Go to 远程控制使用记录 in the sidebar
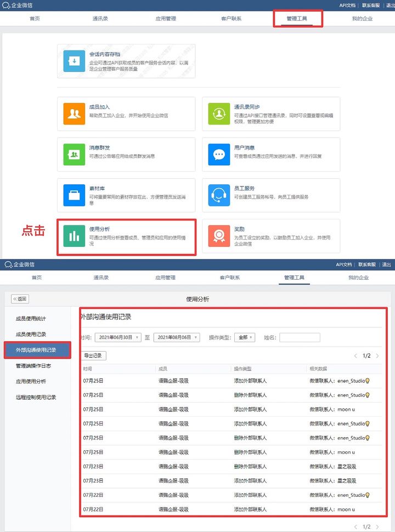 tap(36, 397)
